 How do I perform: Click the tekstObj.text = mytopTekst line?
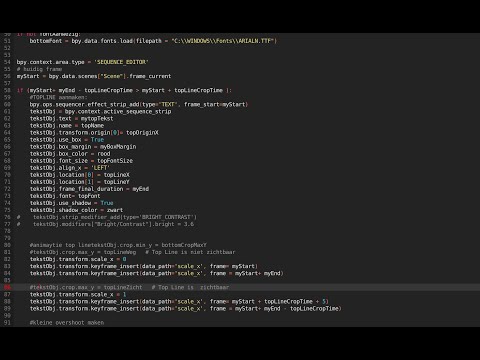click(71, 118)
